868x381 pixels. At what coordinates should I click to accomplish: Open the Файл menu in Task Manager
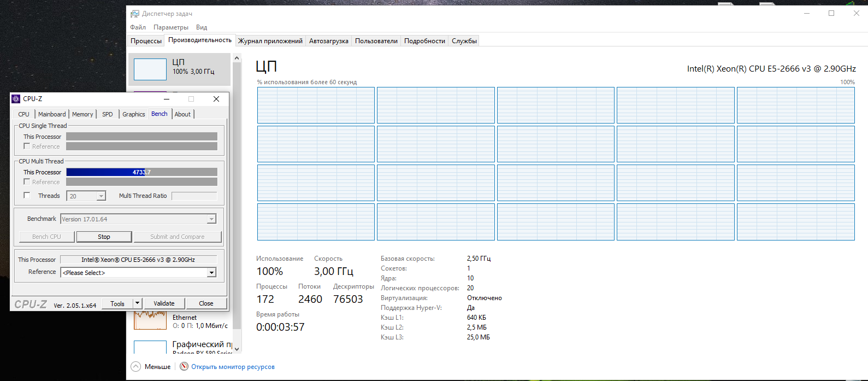point(138,27)
